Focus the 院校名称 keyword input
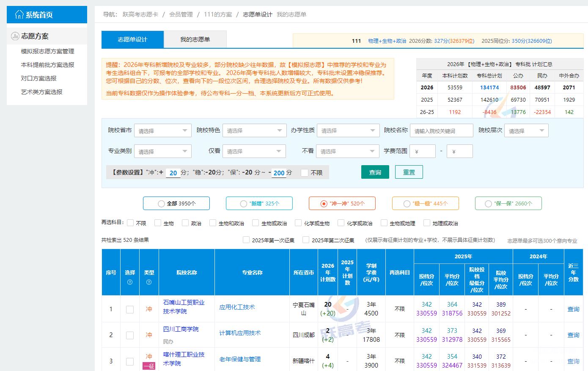 coord(441,130)
